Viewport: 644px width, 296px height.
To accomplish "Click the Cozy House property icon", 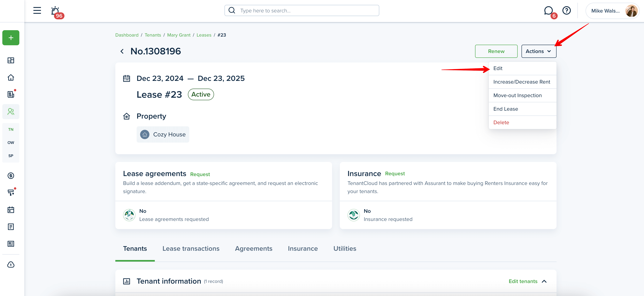I will (145, 134).
